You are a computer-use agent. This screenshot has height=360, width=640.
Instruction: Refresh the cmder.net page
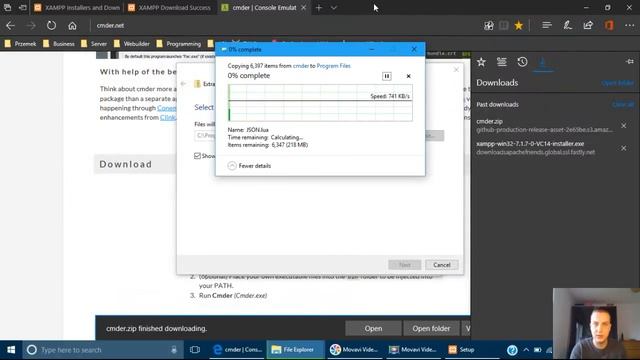51,25
